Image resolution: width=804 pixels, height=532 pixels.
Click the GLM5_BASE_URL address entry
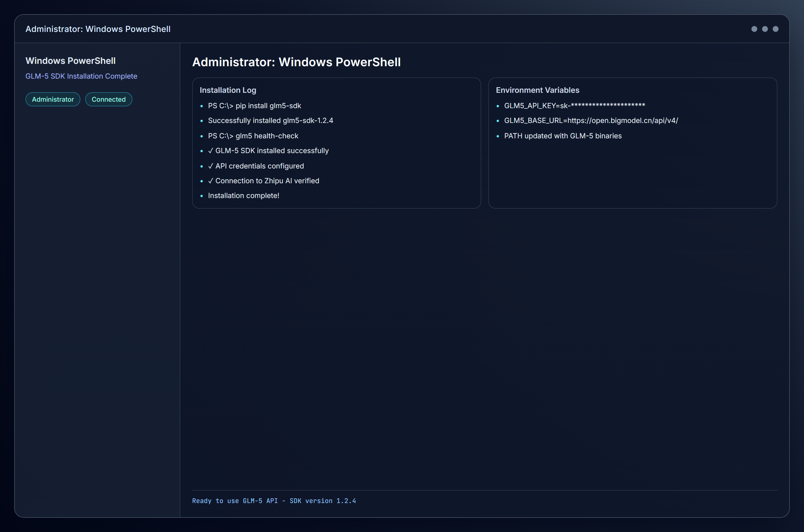[x=591, y=121]
